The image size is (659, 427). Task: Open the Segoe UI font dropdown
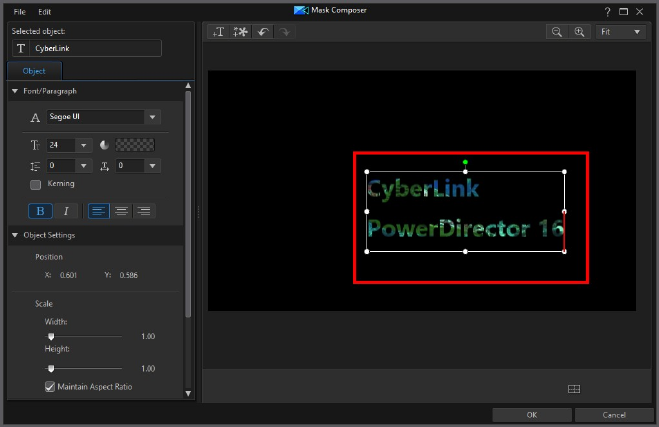(153, 117)
